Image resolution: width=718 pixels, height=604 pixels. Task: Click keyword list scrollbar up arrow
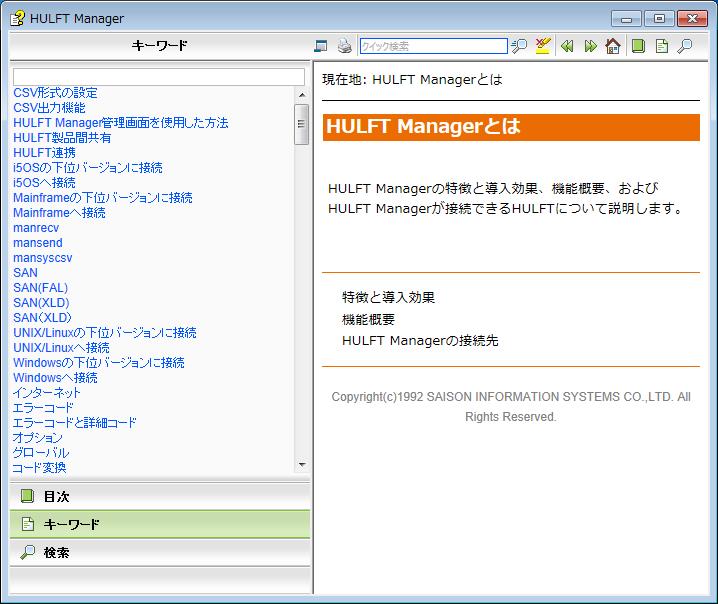(302, 95)
